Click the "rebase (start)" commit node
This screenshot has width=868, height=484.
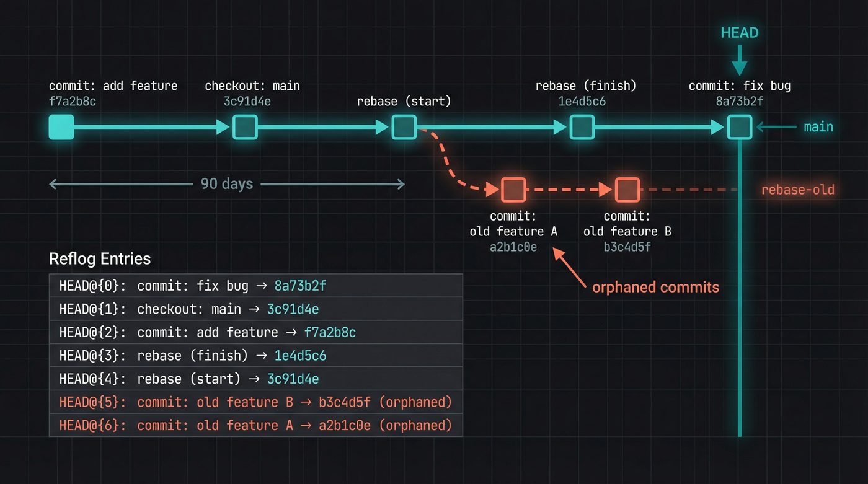coord(404,126)
